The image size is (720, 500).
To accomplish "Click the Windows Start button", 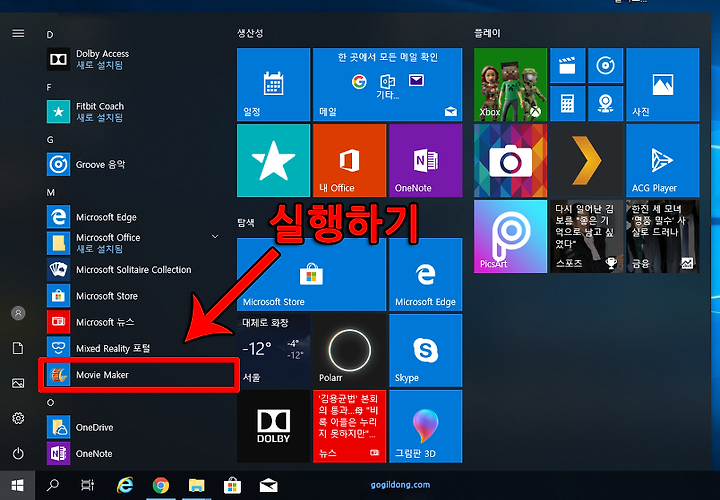I will coord(17,485).
